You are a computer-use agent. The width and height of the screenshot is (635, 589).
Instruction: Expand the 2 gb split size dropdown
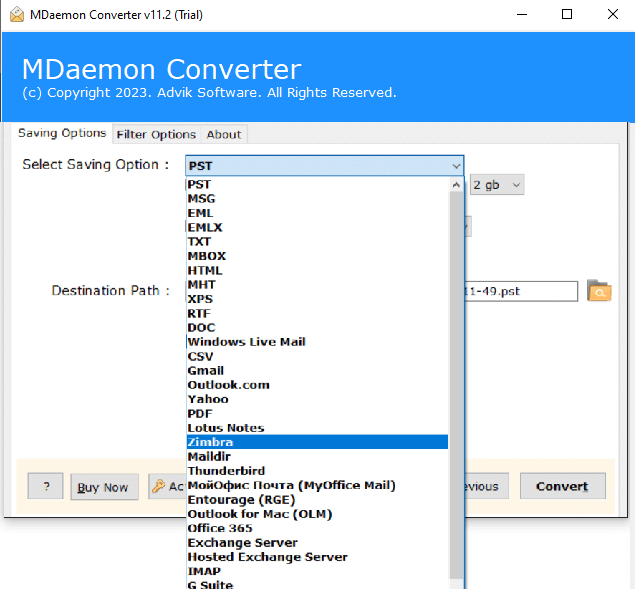497,185
